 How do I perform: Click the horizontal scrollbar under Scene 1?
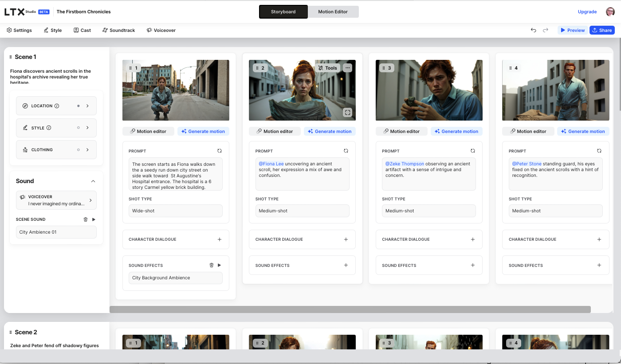(x=350, y=309)
